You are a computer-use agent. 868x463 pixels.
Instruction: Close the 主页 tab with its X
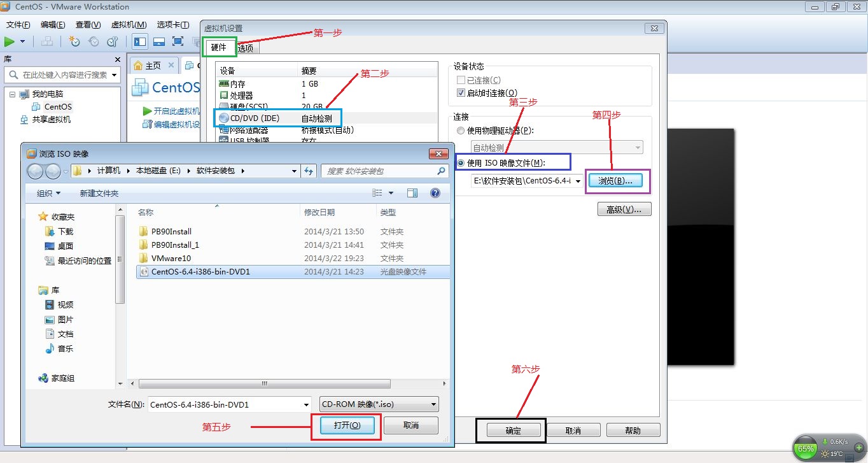tap(171, 65)
